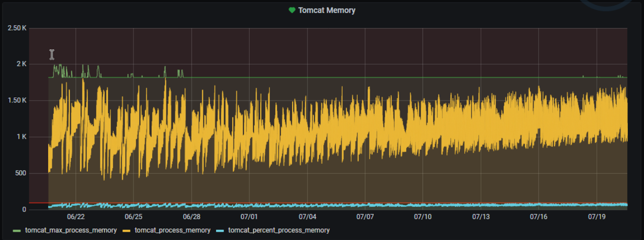Viewport: 644px width, 240px height.
Task: Click the 07/16 x-axis date label
Action: tap(539, 217)
